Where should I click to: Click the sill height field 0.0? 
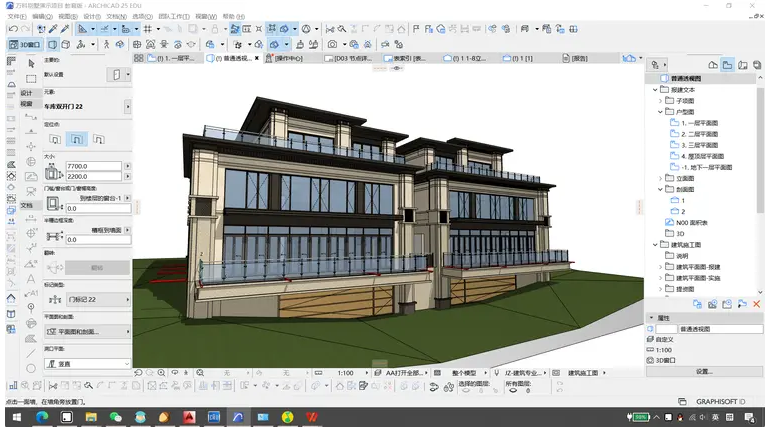[98, 208]
